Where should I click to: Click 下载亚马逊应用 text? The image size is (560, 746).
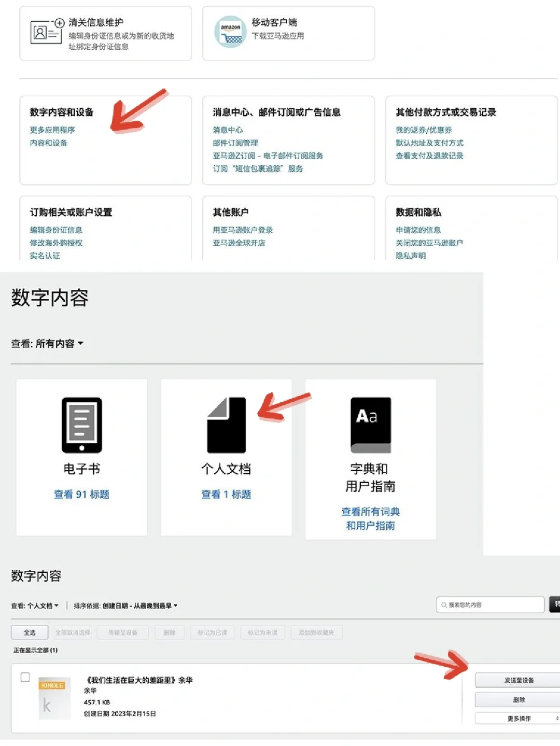[278, 36]
